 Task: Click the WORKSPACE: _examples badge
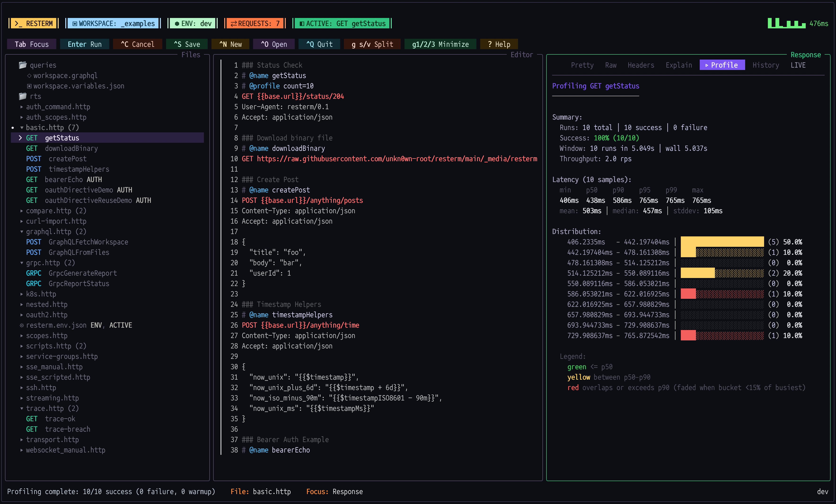coord(113,23)
